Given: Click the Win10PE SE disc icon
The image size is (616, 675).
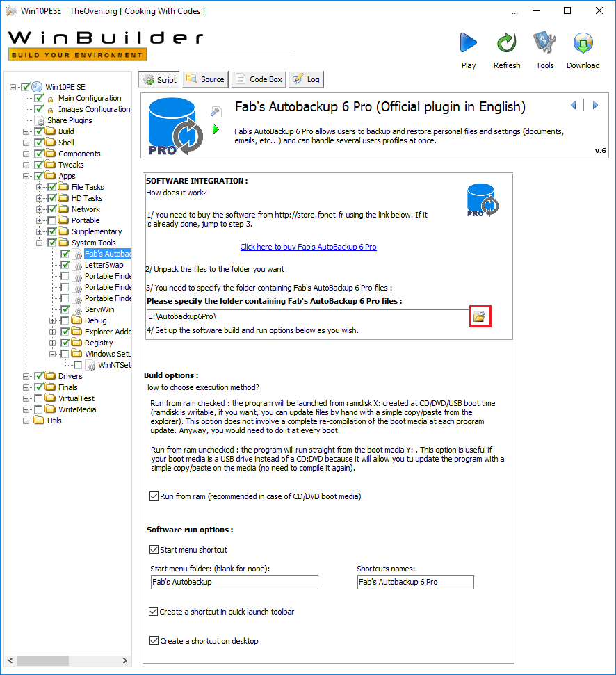Looking at the screenshot, I should click(37, 87).
